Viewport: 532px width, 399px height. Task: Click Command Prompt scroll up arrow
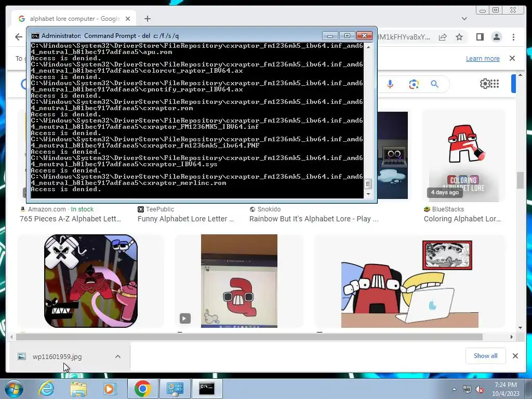[368, 47]
